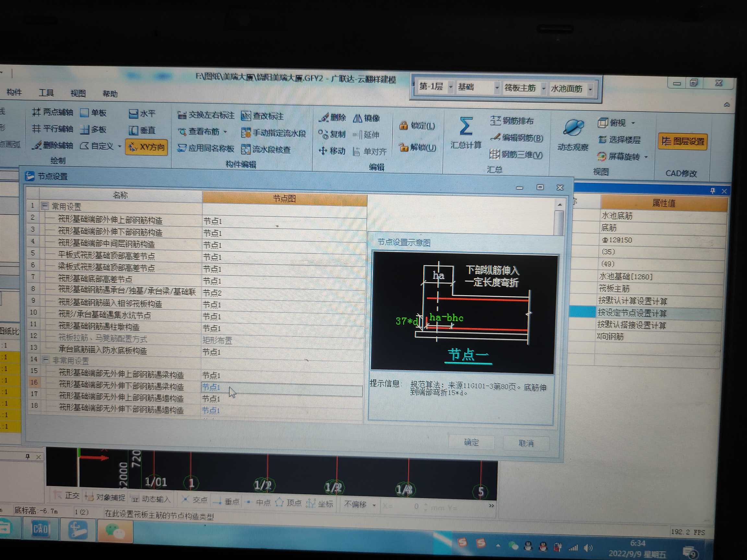Click 取消 in 节点设置 dialog

coord(526,443)
